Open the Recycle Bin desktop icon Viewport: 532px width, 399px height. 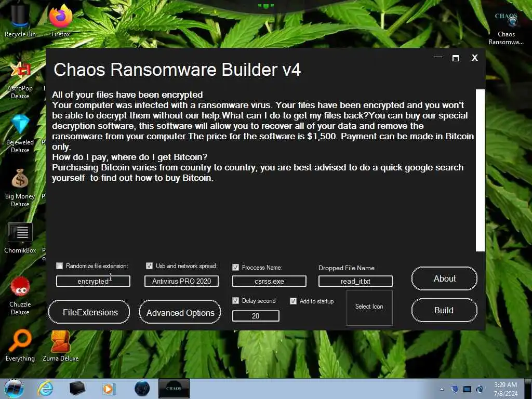20,20
